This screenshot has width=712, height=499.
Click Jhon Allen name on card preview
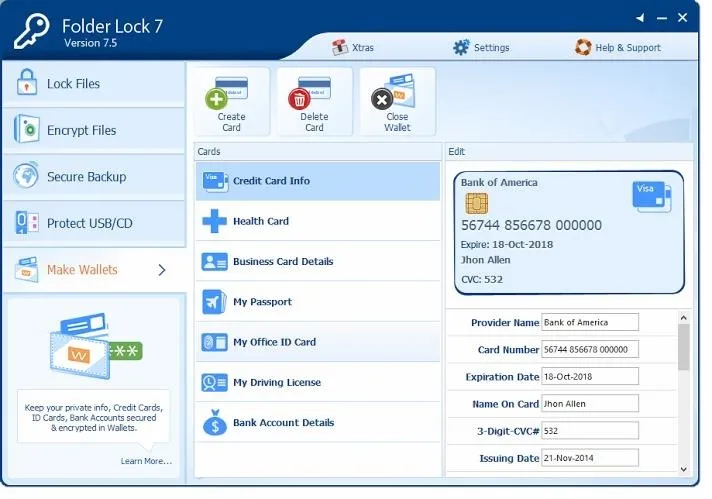(485, 260)
